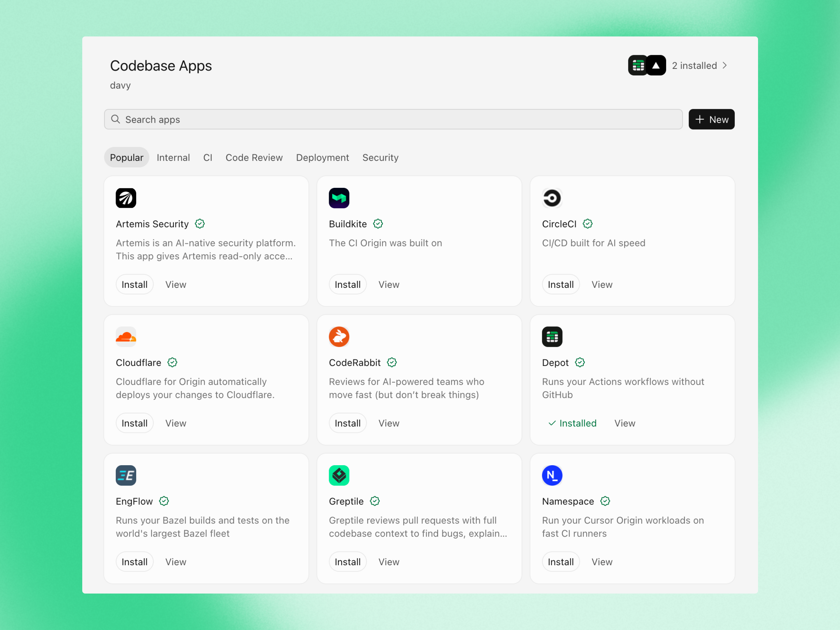Click the verified badge beside Namespace
The height and width of the screenshot is (630, 840).
605,501
